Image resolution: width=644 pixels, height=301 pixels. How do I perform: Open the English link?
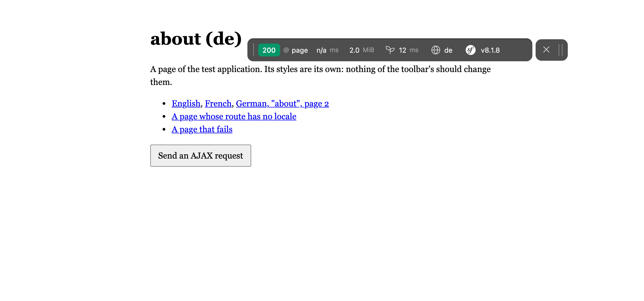(x=186, y=103)
